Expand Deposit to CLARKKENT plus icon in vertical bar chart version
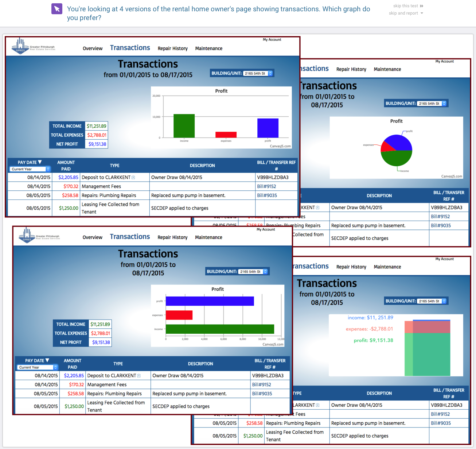Viewport: 476px width, 449px height. (133, 178)
